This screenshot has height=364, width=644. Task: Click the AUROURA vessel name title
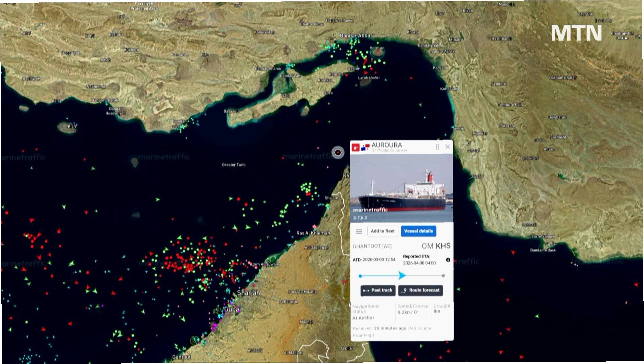pos(386,145)
